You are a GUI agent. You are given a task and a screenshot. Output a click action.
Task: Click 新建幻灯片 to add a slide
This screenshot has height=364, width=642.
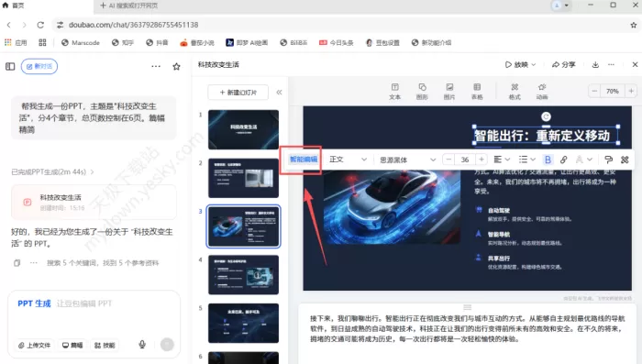point(238,93)
